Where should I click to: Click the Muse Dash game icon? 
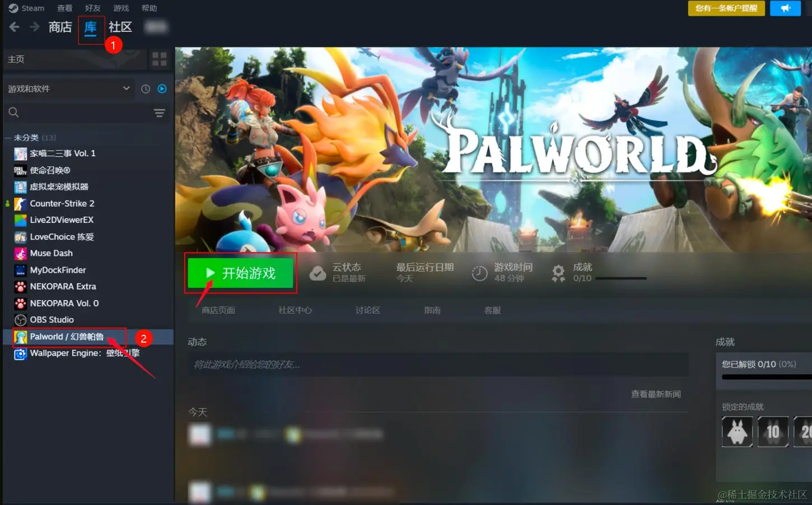point(21,254)
